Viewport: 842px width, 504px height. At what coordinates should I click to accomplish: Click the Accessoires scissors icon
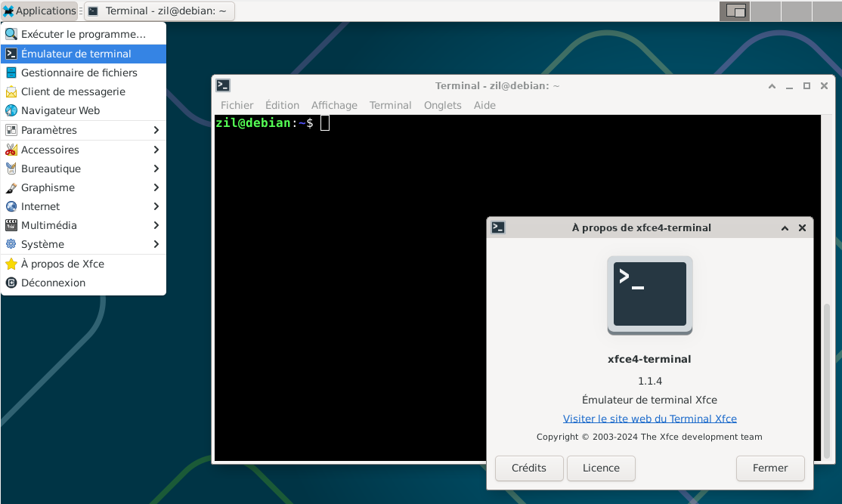pos(11,150)
